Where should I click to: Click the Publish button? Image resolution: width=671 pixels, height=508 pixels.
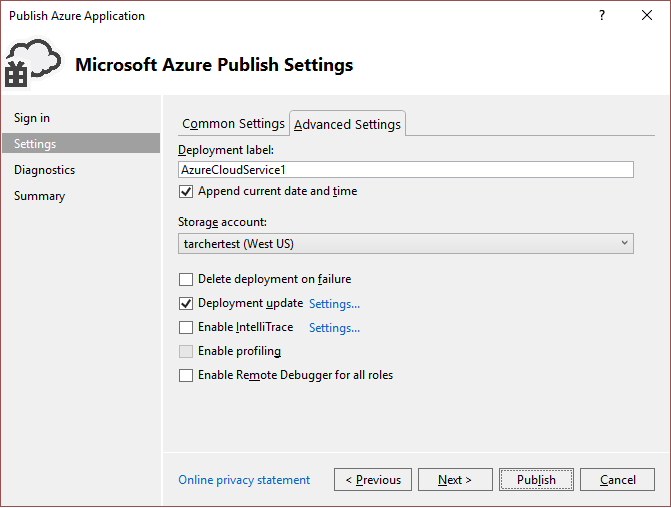tap(536, 479)
